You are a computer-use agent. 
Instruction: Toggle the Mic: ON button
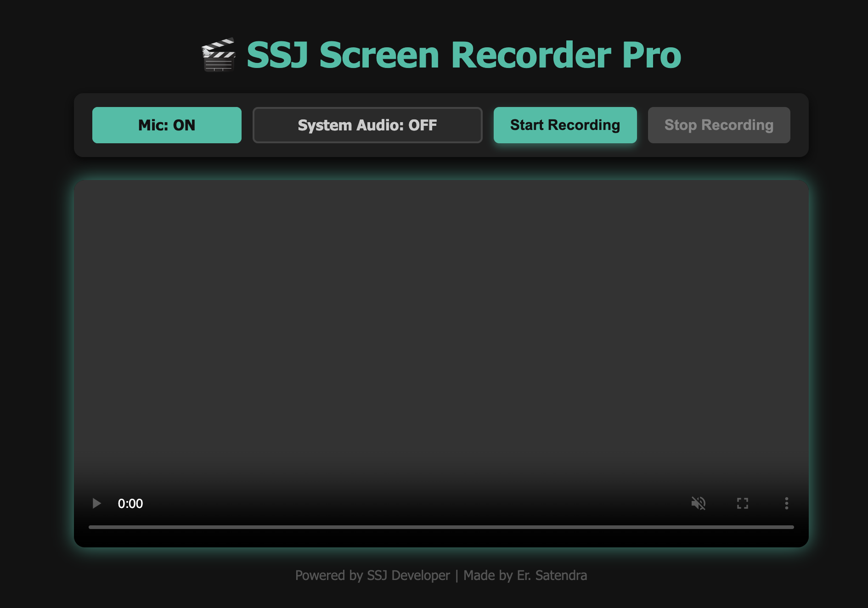167,125
